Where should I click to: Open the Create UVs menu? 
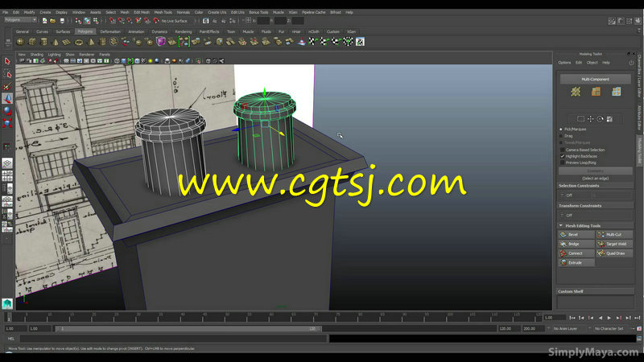point(217,12)
